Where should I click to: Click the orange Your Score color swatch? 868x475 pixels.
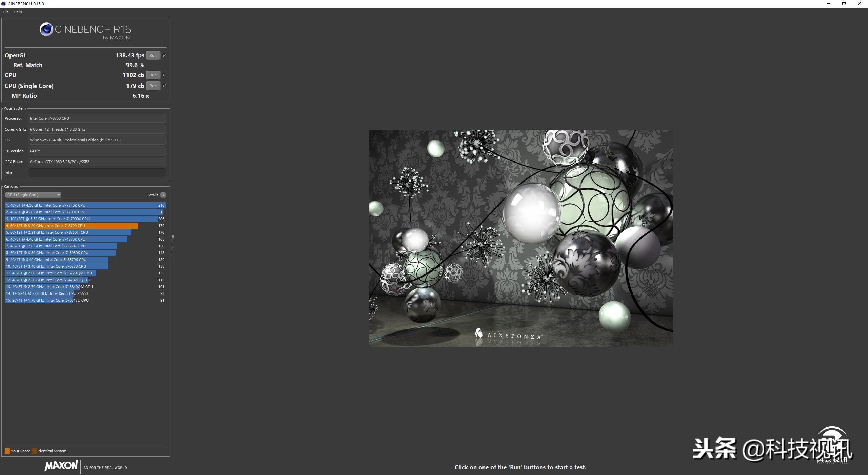click(7, 451)
